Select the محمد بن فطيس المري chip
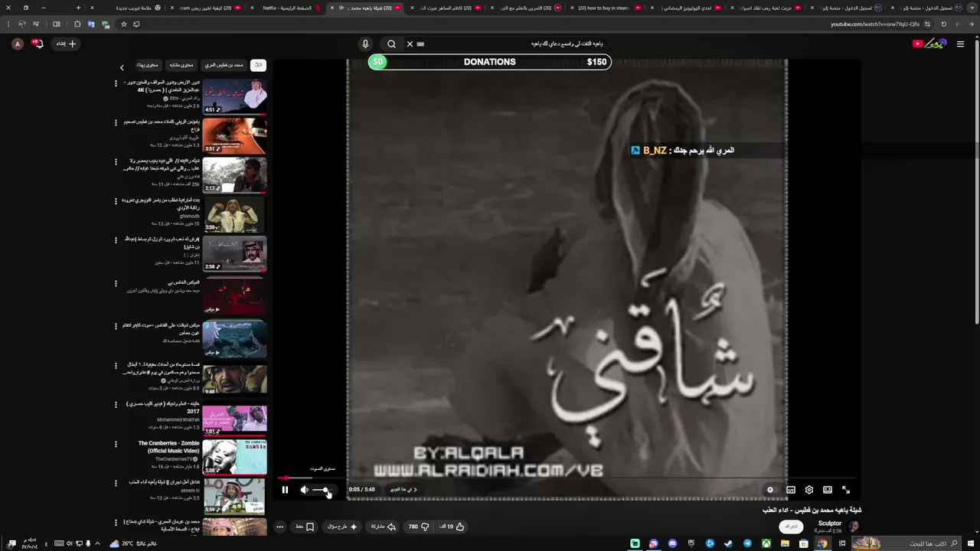This screenshot has width=980, height=551. (x=224, y=65)
